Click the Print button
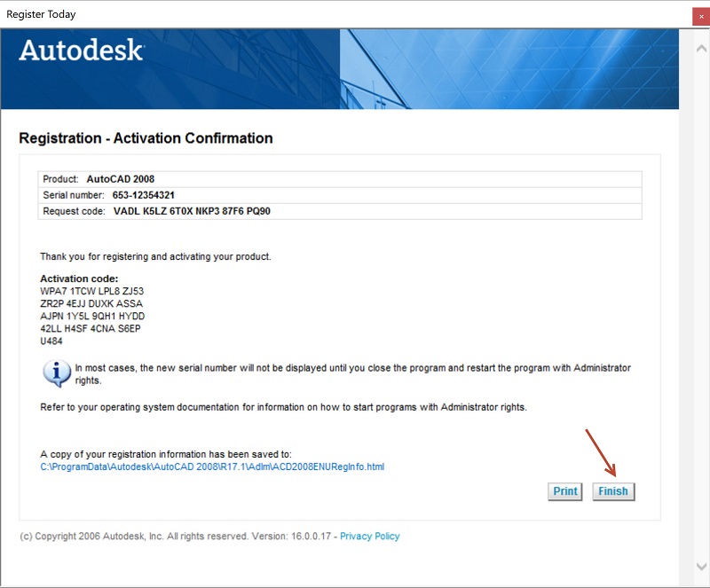The height and width of the screenshot is (588, 710). pos(565,491)
